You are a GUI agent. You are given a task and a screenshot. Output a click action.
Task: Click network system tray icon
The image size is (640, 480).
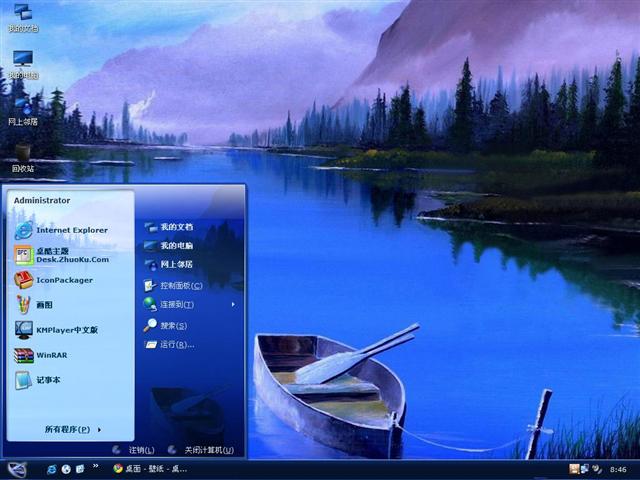(585, 469)
